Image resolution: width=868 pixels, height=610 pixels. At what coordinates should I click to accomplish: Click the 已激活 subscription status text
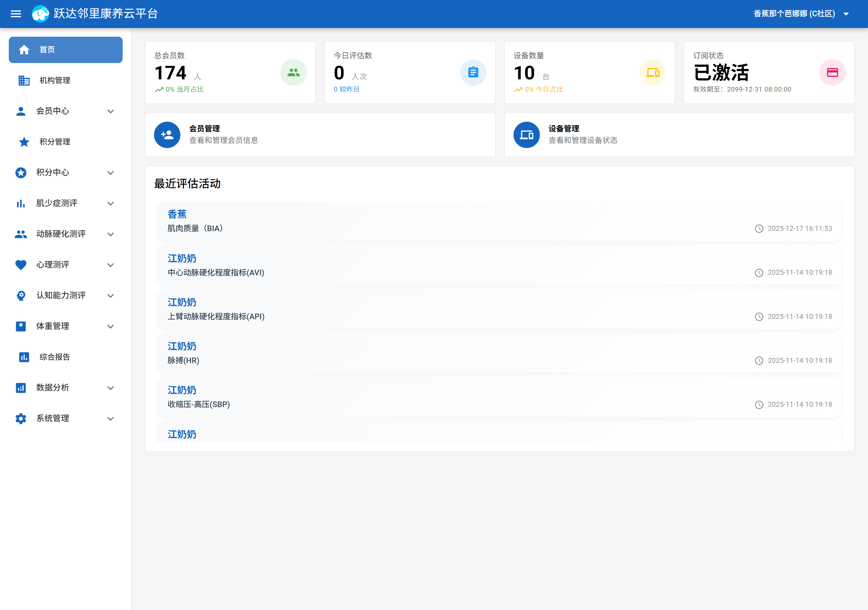[721, 72]
